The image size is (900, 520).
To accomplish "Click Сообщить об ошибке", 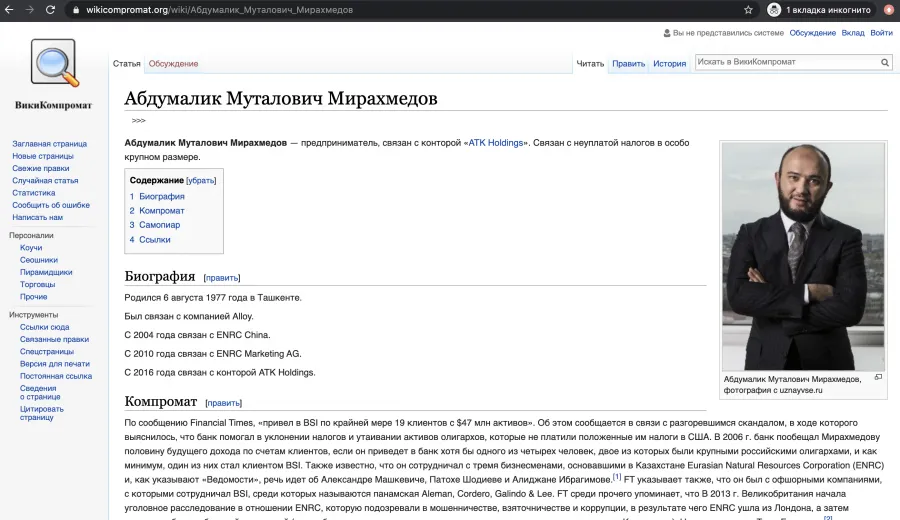I will pos(51,205).
